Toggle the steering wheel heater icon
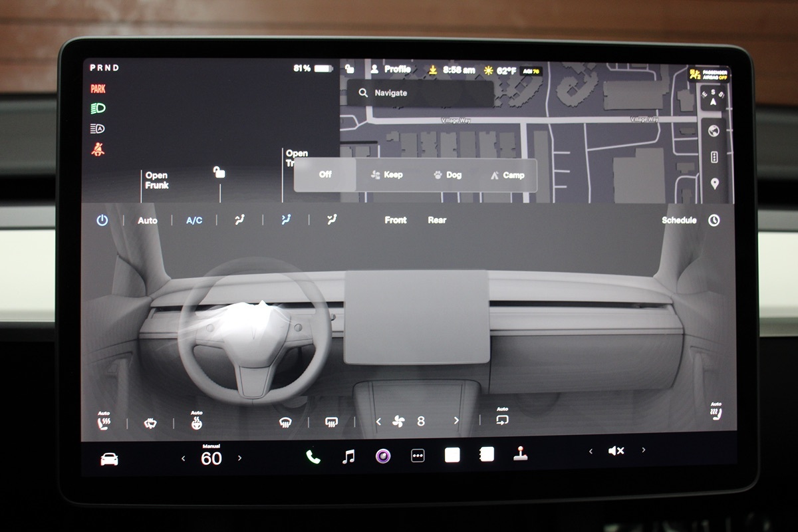 click(x=196, y=422)
